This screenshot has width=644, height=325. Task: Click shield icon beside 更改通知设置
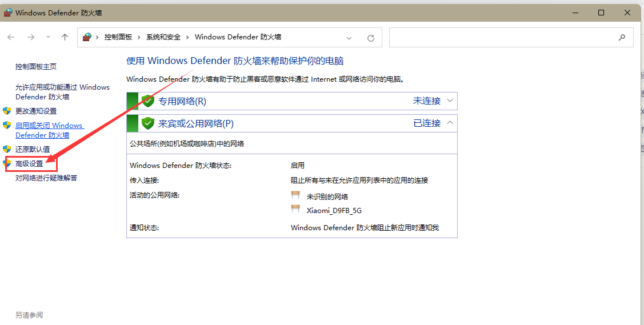pos(7,111)
